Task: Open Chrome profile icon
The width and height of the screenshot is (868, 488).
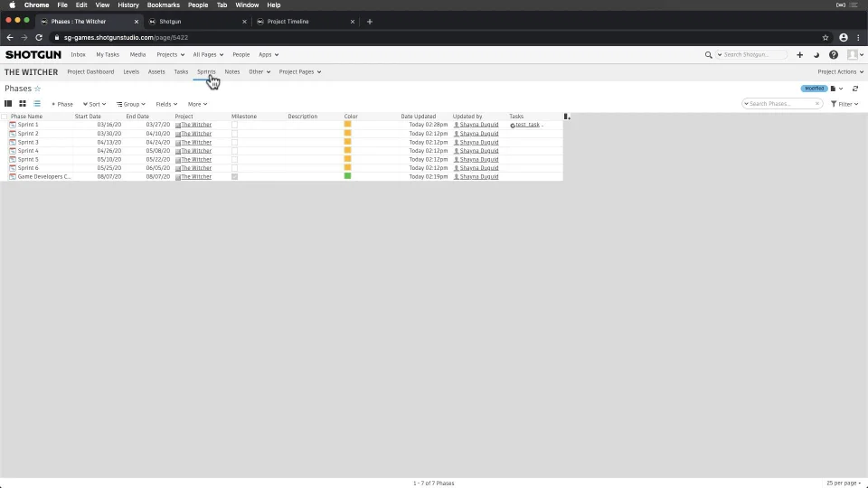Action: [x=843, y=38]
